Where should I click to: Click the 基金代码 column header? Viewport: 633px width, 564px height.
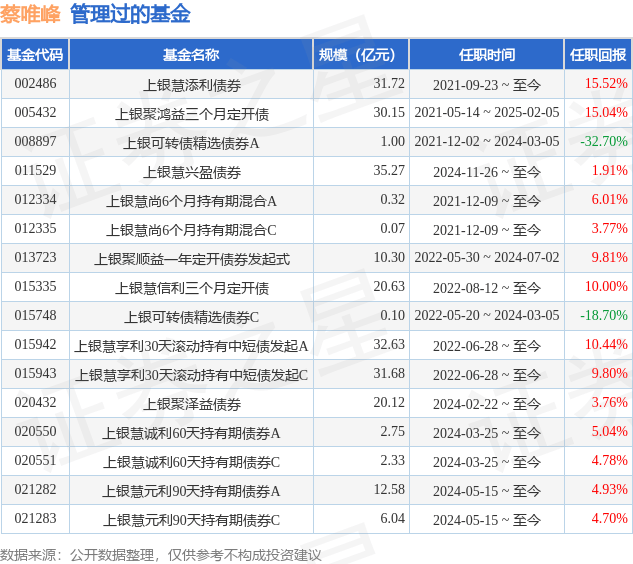pyautogui.click(x=35, y=55)
